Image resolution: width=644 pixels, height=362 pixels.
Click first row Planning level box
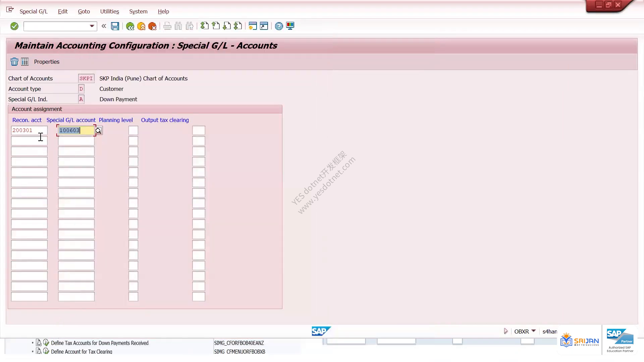click(x=133, y=130)
